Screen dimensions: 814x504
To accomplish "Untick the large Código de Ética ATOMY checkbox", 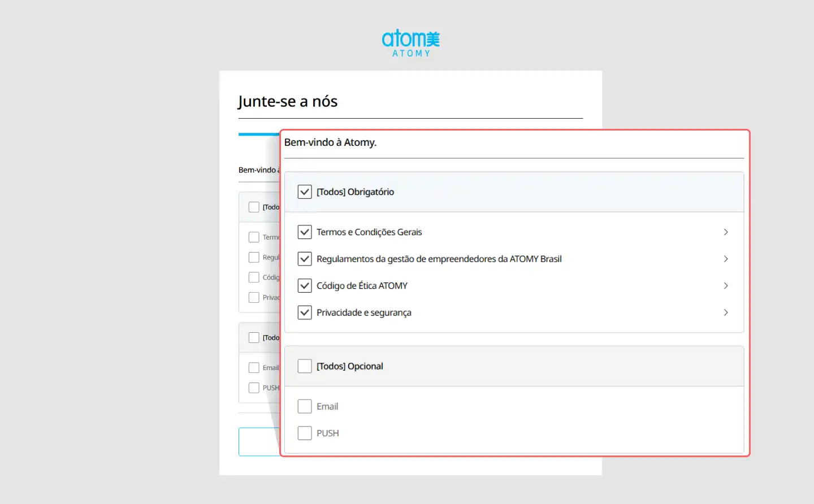I will point(305,286).
